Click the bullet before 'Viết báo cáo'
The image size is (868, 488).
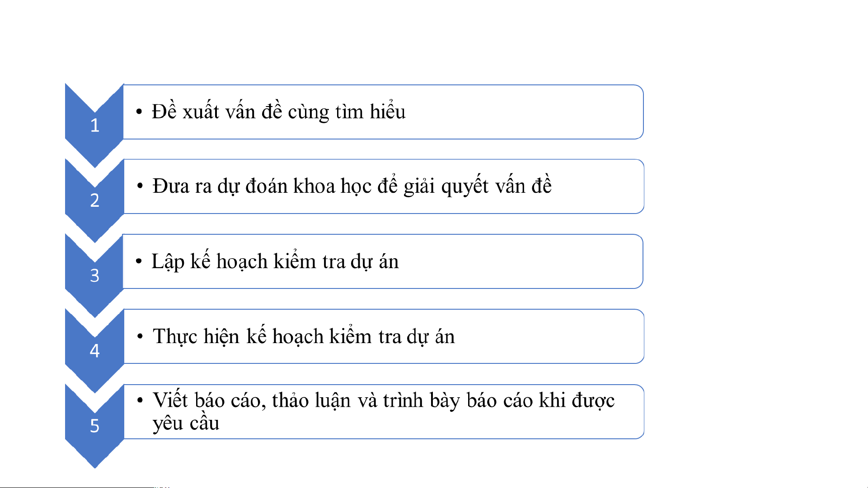140,400
